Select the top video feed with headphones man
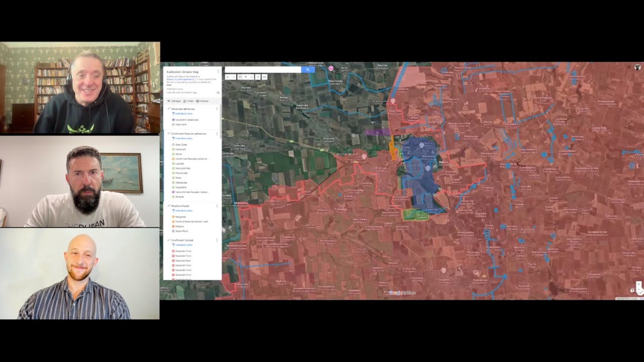The width and height of the screenshot is (644, 362). pyautogui.click(x=80, y=87)
